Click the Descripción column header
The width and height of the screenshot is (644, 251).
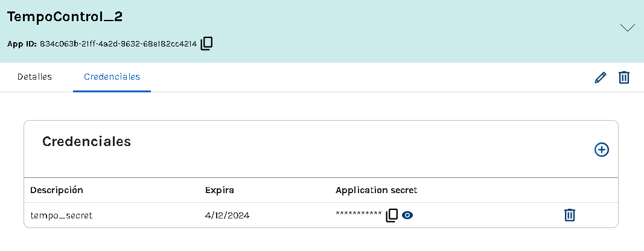click(x=57, y=190)
